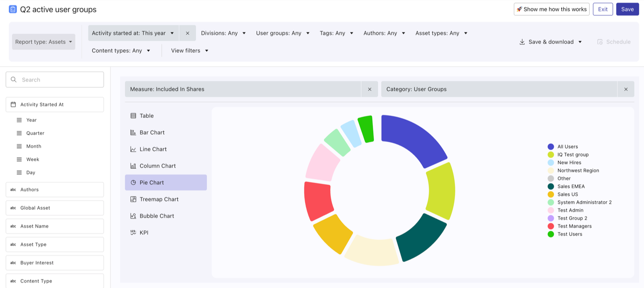Toggle Sales EMEA legend entry
The height and width of the screenshot is (288, 644).
[x=570, y=186]
